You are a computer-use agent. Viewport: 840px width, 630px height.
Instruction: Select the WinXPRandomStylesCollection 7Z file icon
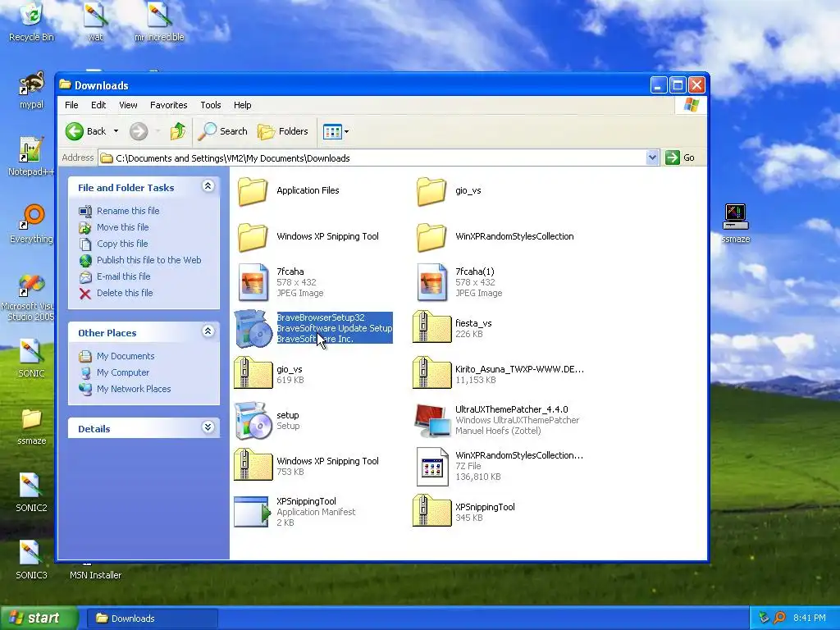point(432,467)
